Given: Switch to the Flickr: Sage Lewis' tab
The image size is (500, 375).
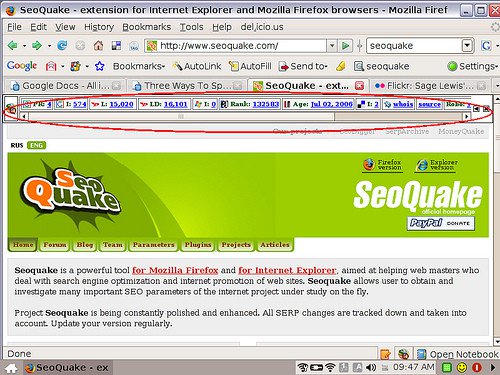Looking at the screenshot, I should pyautogui.click(x=430, y=86).
